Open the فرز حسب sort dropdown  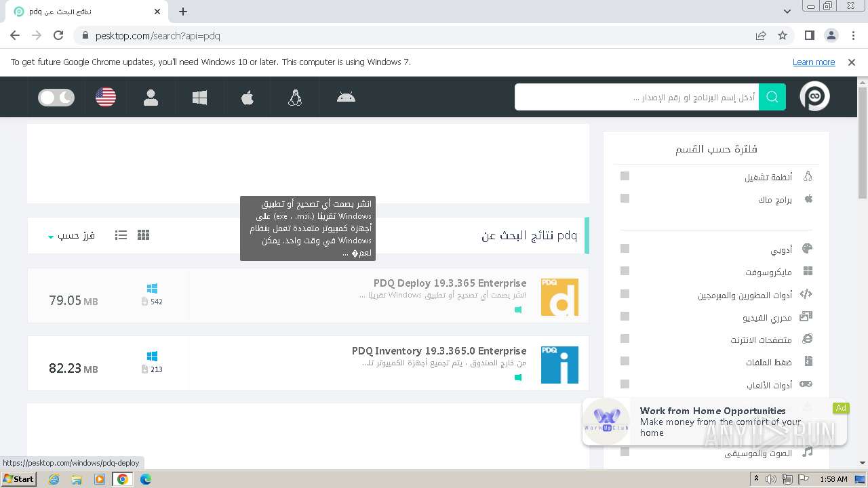point(71,235)
